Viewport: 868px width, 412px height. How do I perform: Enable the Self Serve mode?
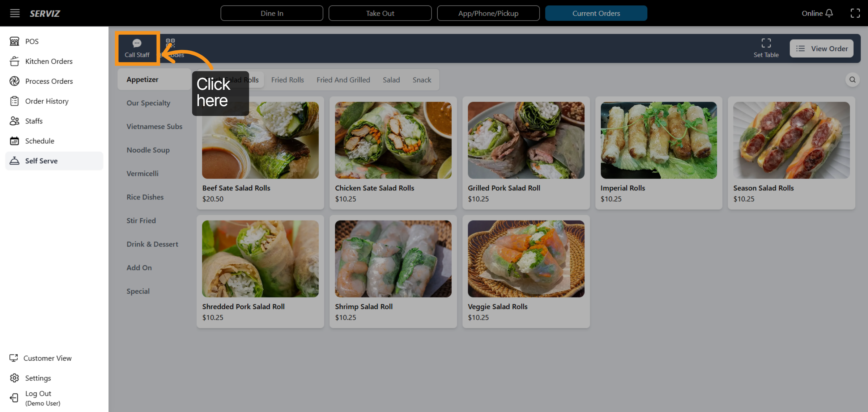[x=41, y=161]
